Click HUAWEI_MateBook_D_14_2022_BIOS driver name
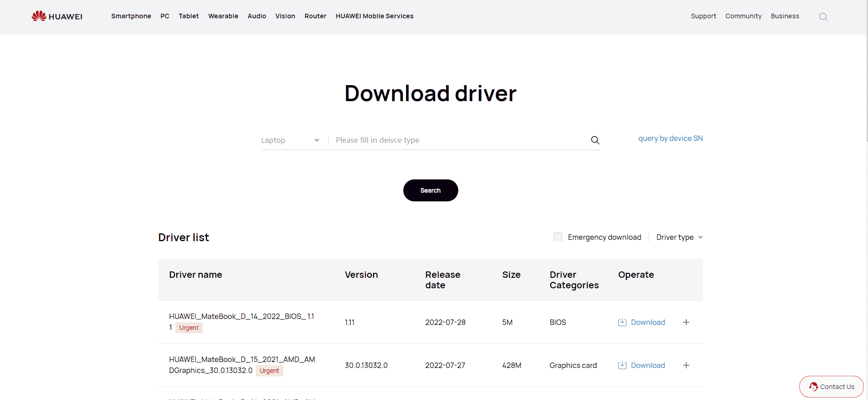868x400 pixels. [241, 321]
